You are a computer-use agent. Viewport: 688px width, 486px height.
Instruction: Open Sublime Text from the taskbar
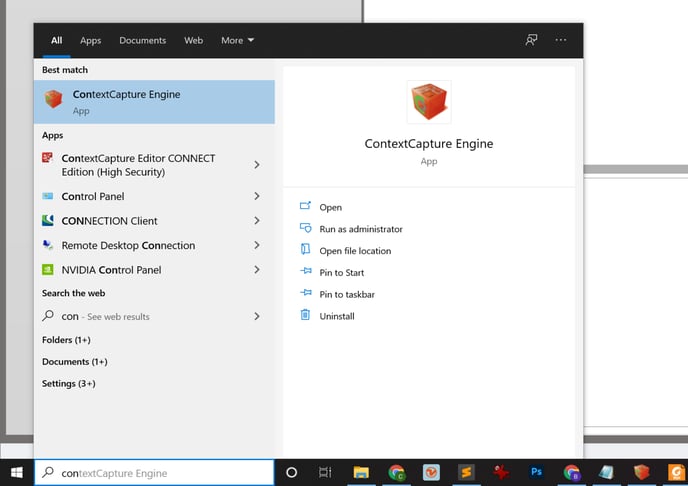[466, 472]
